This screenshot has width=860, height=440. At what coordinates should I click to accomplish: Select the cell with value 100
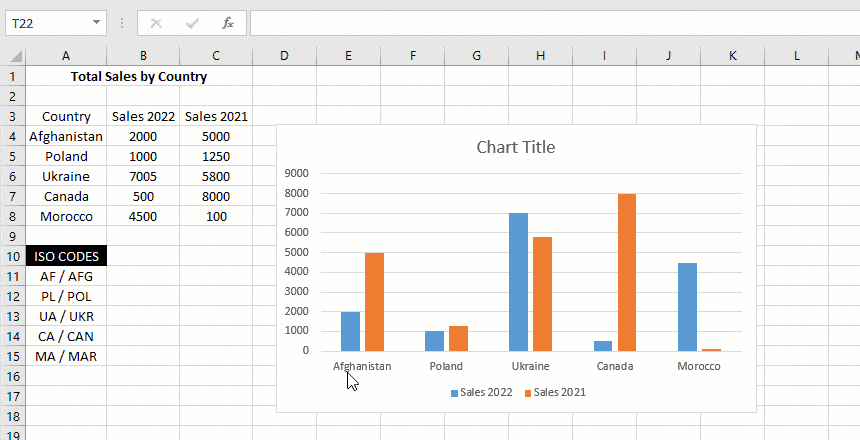pos(216,216)
